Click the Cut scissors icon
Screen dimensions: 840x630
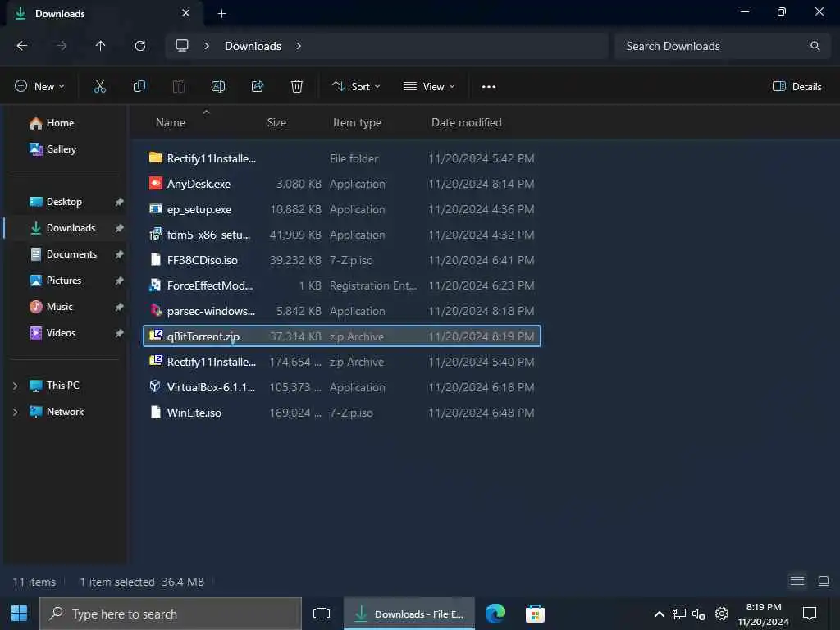[x=99, y=86]
